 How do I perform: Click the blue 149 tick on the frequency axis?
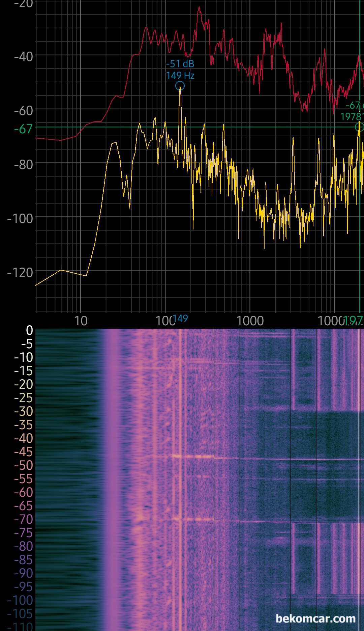(x=180, y=319)
